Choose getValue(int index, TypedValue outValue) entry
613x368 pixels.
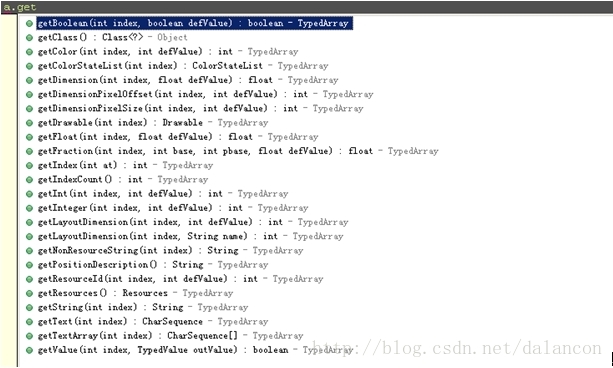click(195, 350)
